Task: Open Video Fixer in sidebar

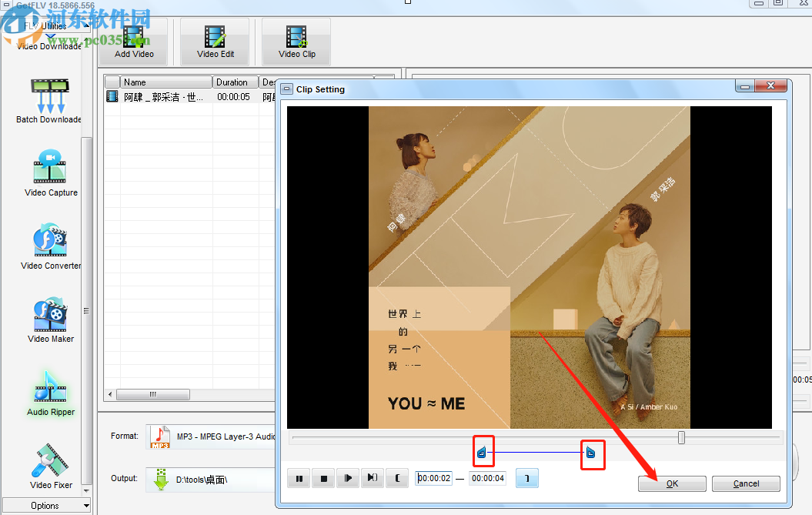Action: coord(50,467)
